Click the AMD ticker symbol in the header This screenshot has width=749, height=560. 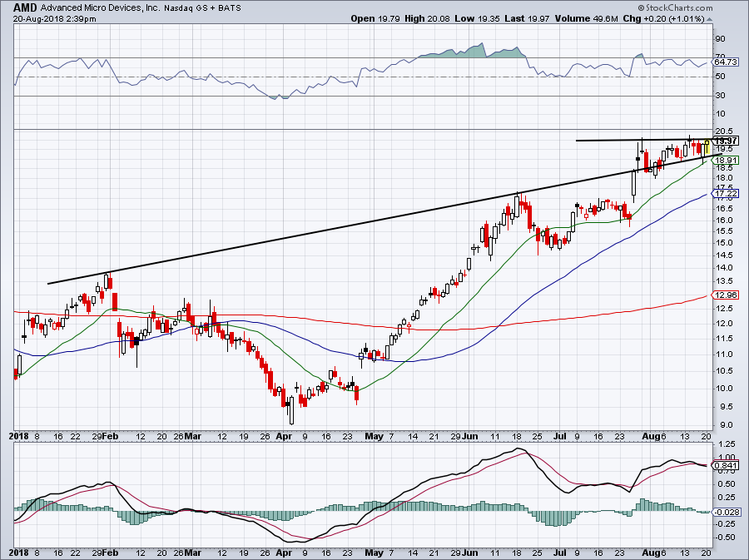click(x=25, y=7)
